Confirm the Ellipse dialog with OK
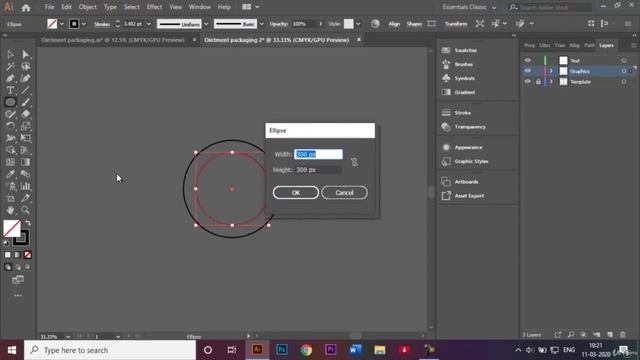Viewport: 640px width, 360px height. (296, 193)
